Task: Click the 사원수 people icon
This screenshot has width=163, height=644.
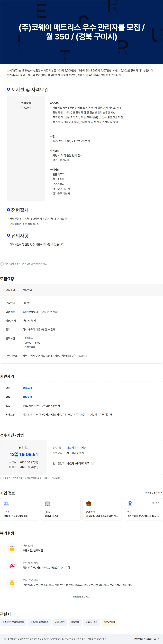Action: click(x=6, y=503)
